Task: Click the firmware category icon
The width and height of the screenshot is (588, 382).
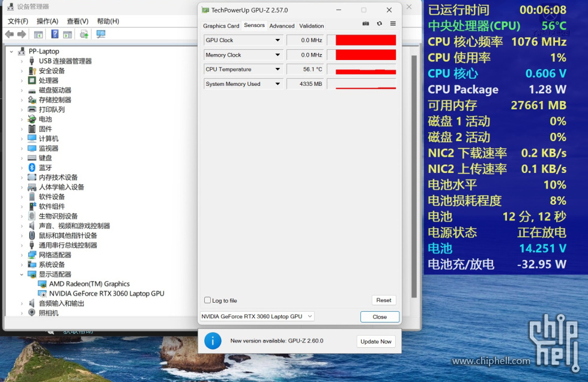Action: [x=32, y=129]
